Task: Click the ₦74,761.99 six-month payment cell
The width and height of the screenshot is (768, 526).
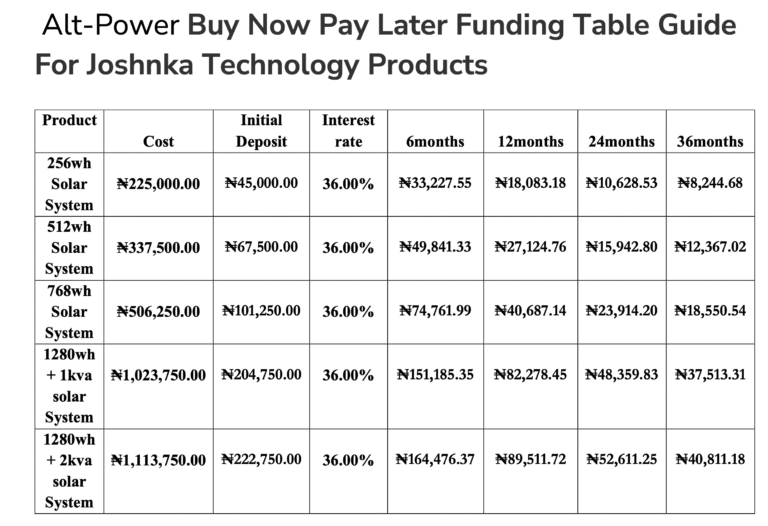Action: (x=435, y=310)
